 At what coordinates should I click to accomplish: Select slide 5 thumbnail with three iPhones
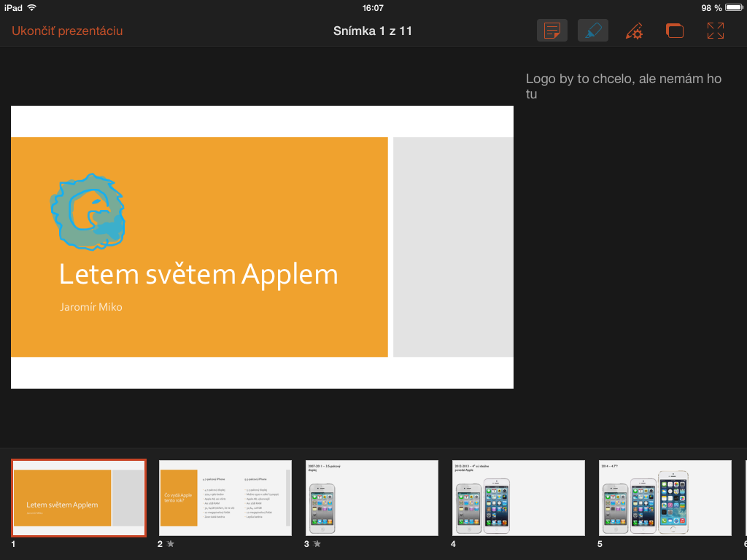point(665,498)
